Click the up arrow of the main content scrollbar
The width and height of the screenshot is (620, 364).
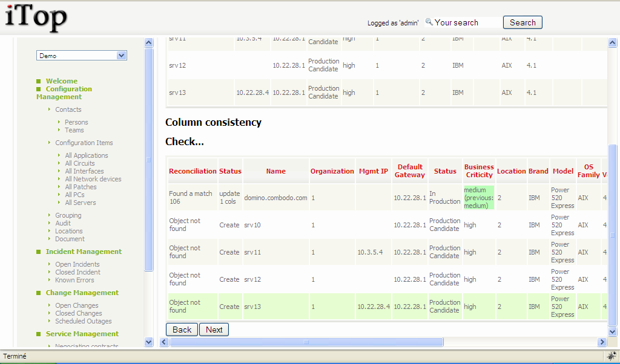coord(612,43)
